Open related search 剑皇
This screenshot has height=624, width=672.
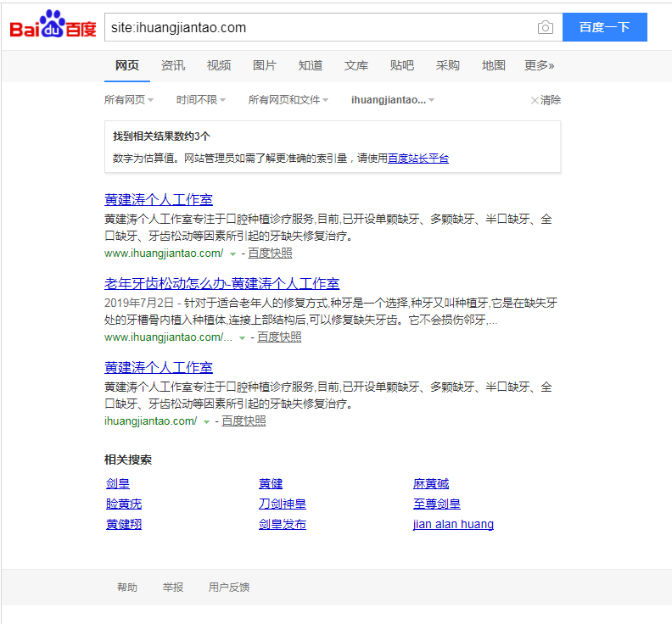tap(118, 483)
